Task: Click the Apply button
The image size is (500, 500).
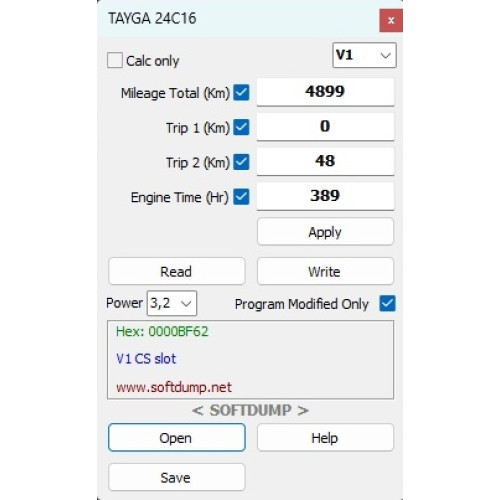Action: pos(325,232)
